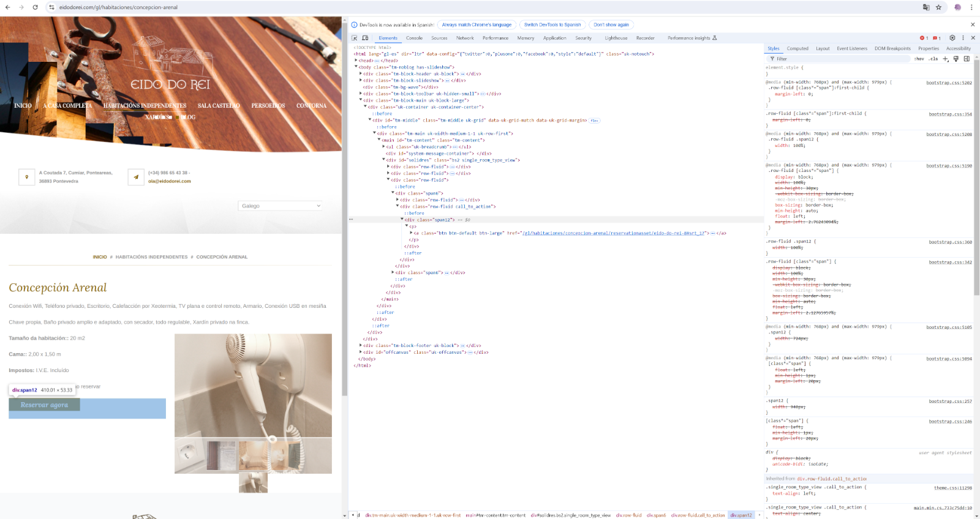Switch to the Console tab

click(414, 38)
